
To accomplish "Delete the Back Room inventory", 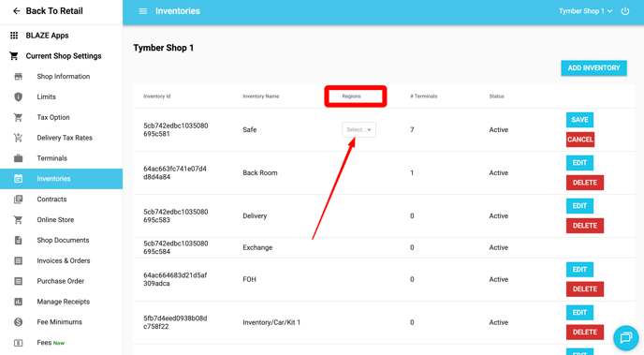I will [585, 183].
